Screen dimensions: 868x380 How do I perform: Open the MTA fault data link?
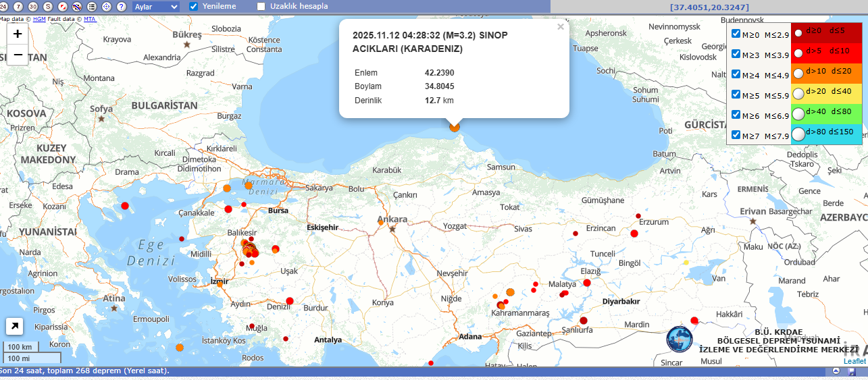coord(90,19)
